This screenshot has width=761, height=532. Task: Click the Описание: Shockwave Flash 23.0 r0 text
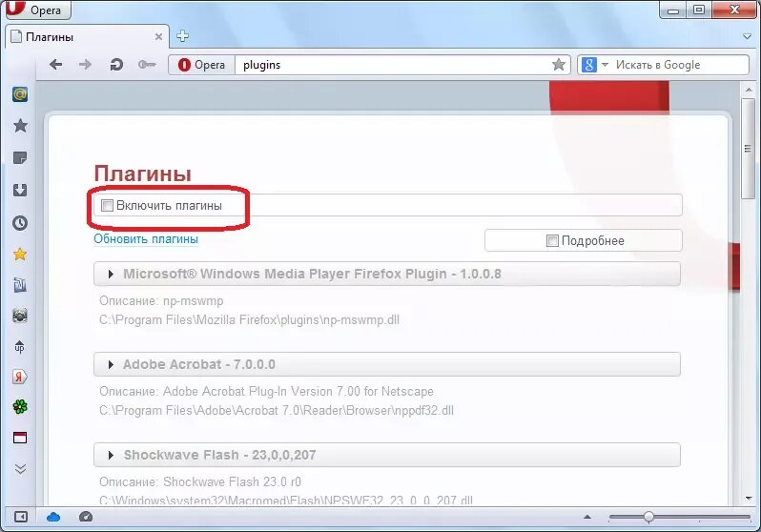200,482
